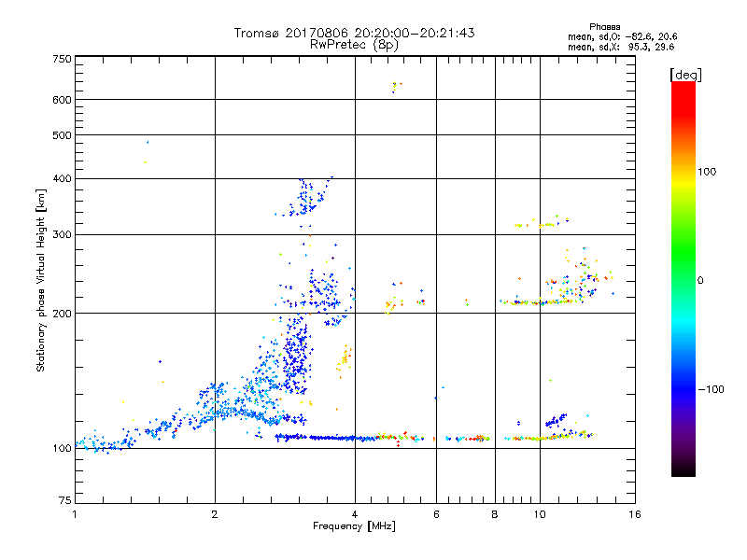This screenshot has height=560, width=747.
Task: Click the '[deg]' colorbar unit label
Action: pyautogui.click(x=685, y=75)
